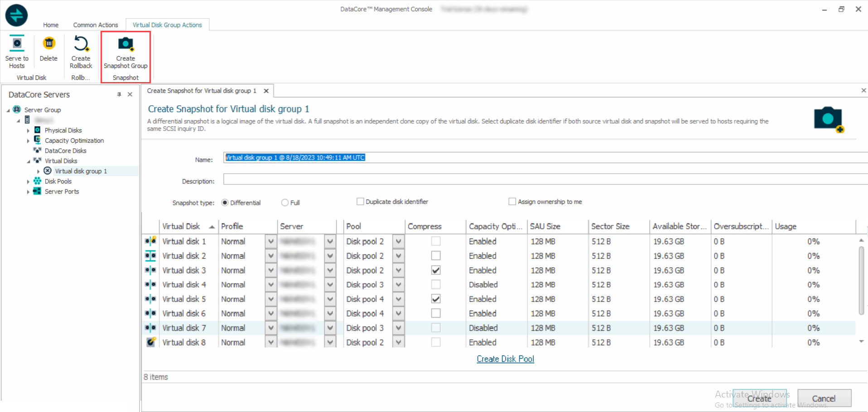
Task: Click the snapshot Name input field
Action: (x=545, y=157)
